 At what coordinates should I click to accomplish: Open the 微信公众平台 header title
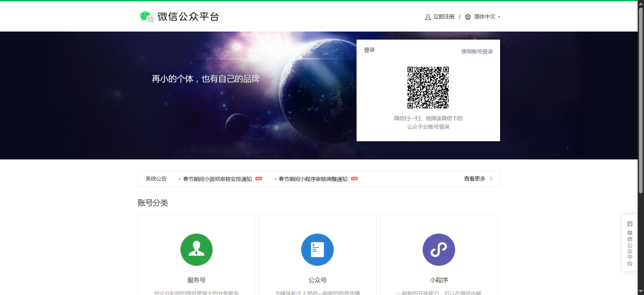click(188, 16)
